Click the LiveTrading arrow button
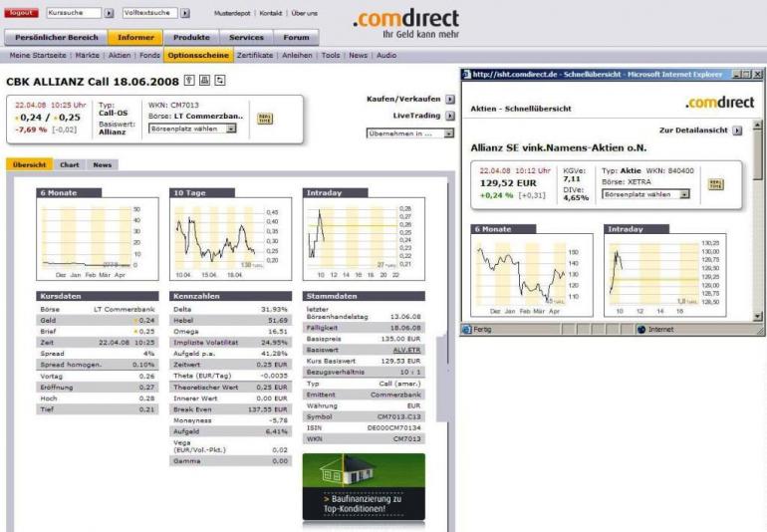This screenshot has height=532, width=767. point(450,116)
